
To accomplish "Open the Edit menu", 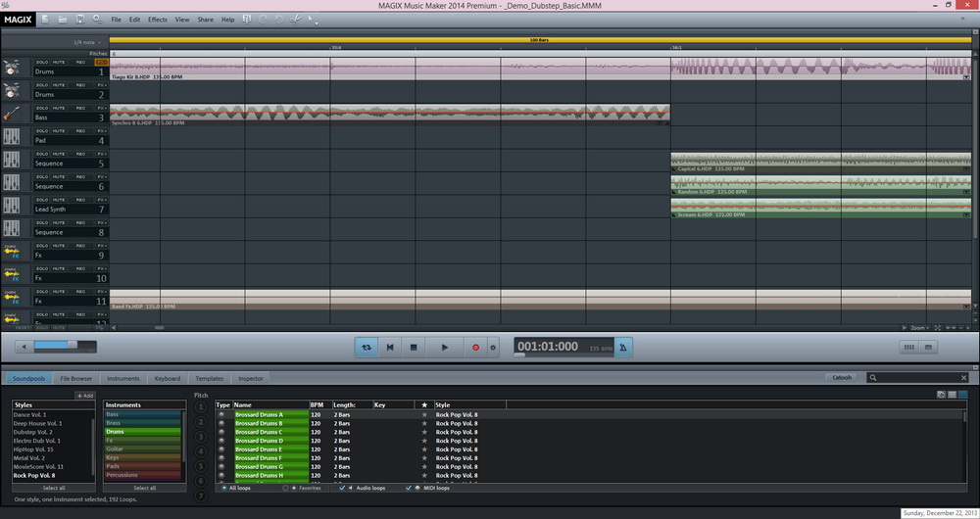I will click(135, 20).
